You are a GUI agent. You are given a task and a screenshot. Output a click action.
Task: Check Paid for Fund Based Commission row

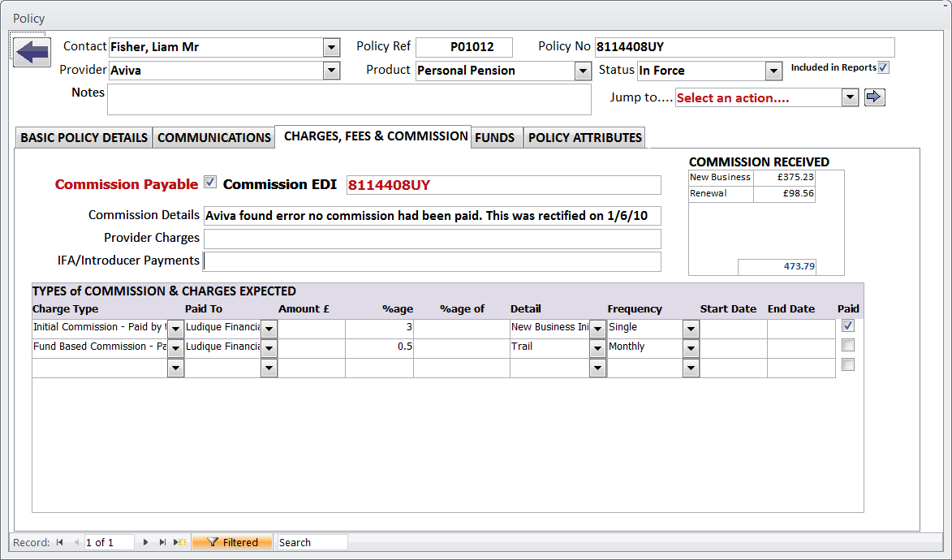848,345
